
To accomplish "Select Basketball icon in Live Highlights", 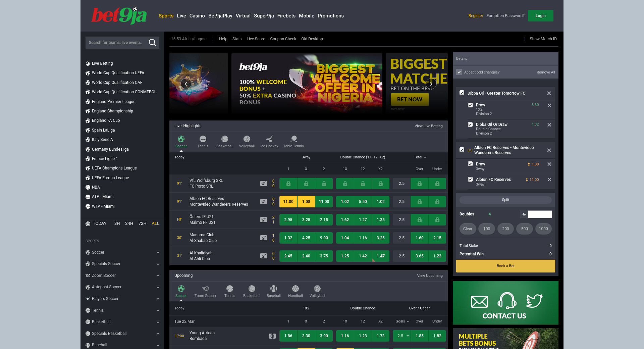I will click(x=225, y=139).
